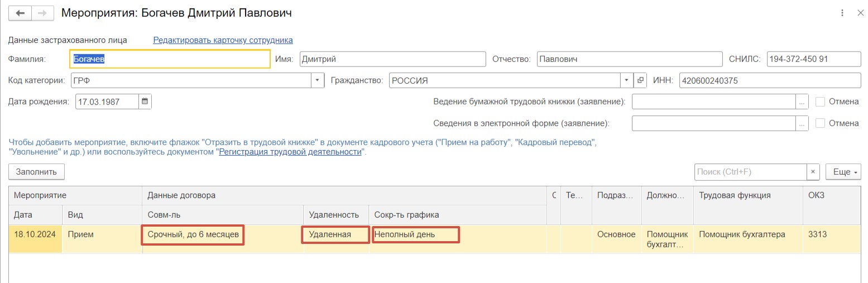Image resolution: width=868 pixels, height=283 pixels.
Task: Open the three-dot window menu
Action: coord(841,13)
